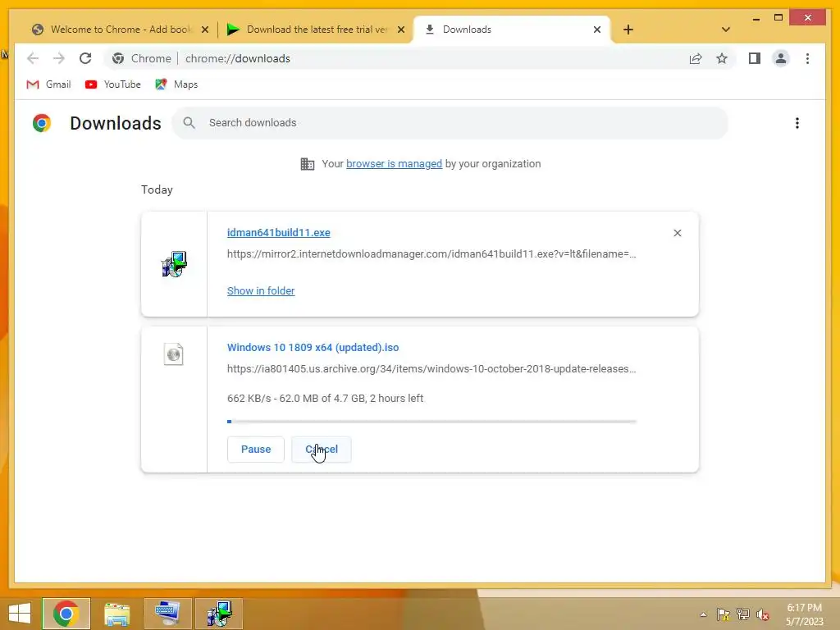
Task: Click the Windows 10 ISO file icon
Action: [x=174, y=354]
